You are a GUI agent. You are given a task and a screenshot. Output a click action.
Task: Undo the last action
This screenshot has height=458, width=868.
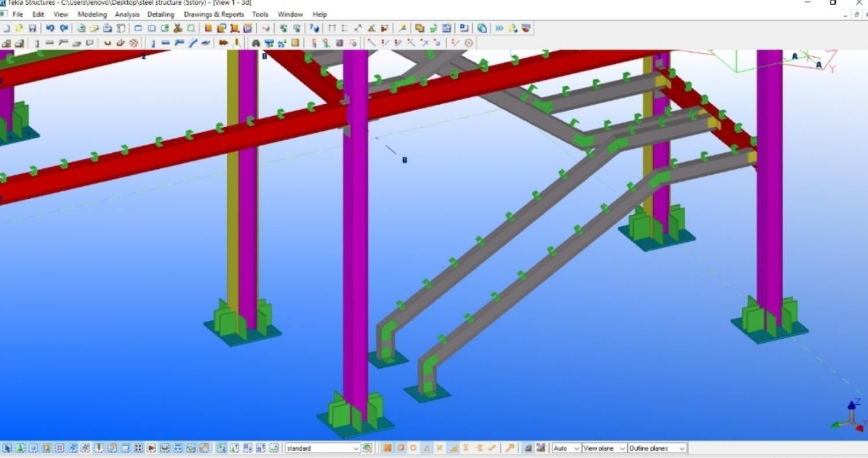coord(50,28)
